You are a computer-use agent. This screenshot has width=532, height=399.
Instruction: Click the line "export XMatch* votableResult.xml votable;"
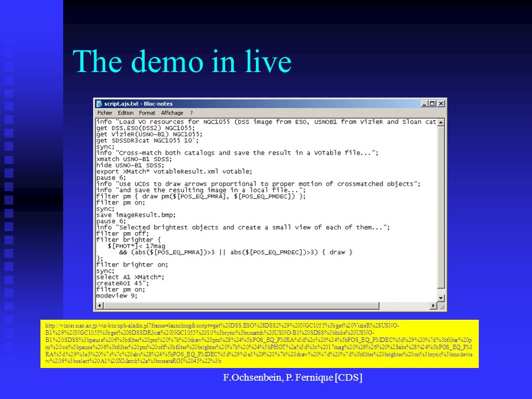coord(174,172)
